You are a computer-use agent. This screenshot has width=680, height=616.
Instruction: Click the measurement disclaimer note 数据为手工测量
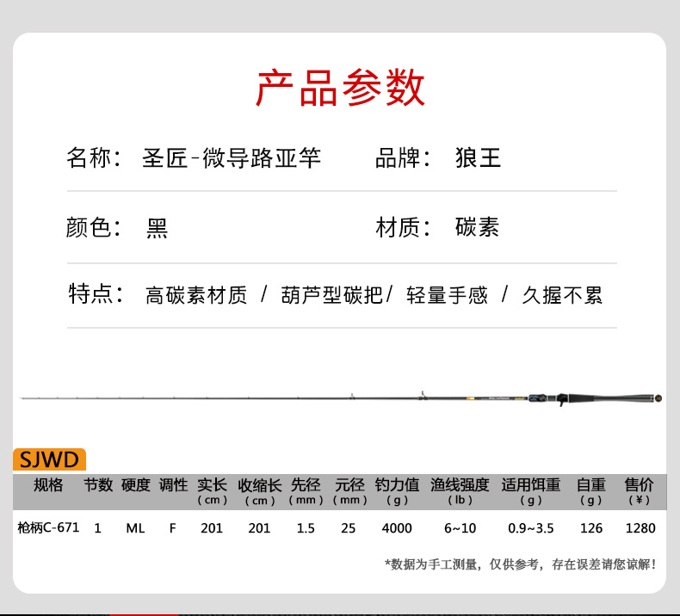pyautogui.click(x=521, y=564)
